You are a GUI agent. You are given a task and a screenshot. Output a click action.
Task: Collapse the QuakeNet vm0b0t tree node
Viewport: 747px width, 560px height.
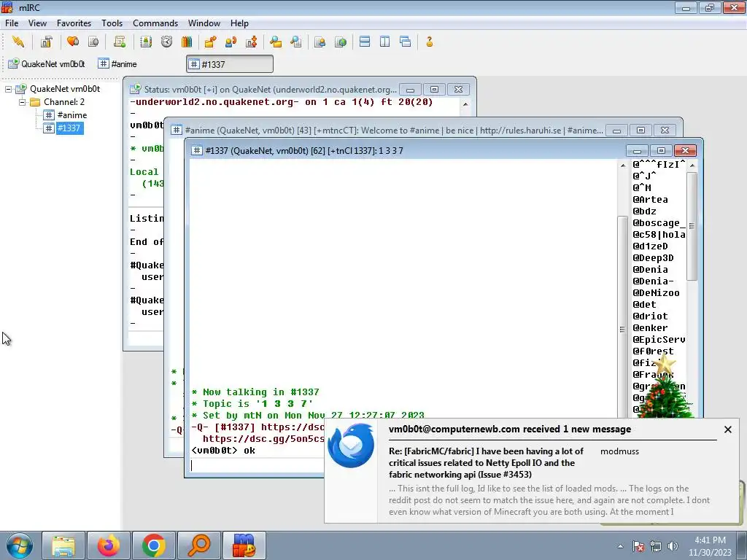click(8, 89)
